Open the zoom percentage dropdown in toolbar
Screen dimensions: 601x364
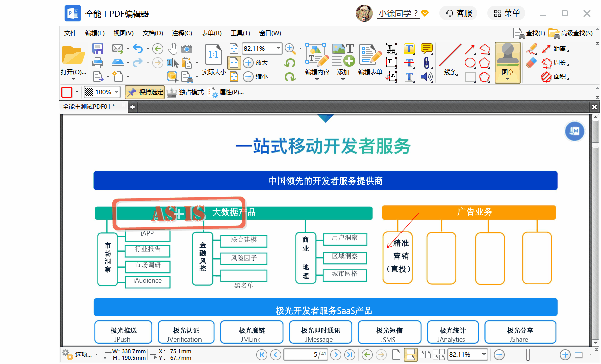(278, 49)
